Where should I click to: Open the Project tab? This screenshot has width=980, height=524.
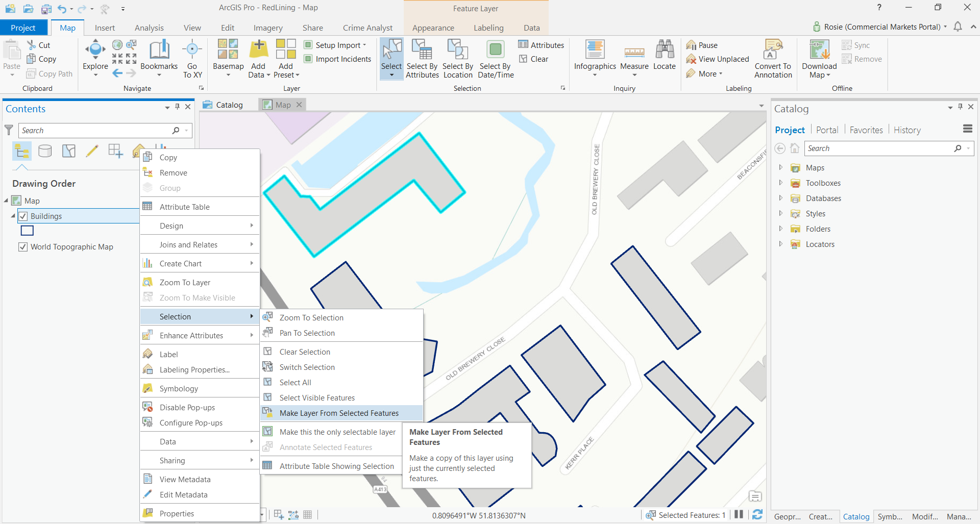(x=23, y=28)
